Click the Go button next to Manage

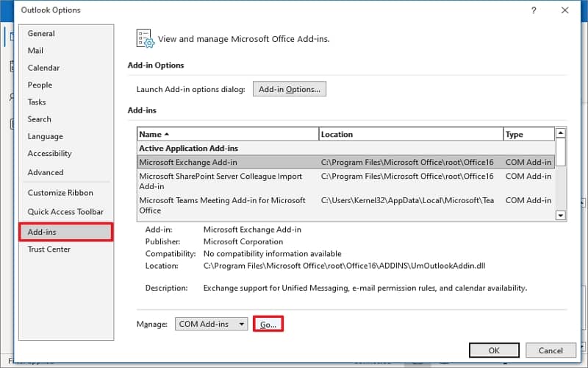[x=268, y=324]
